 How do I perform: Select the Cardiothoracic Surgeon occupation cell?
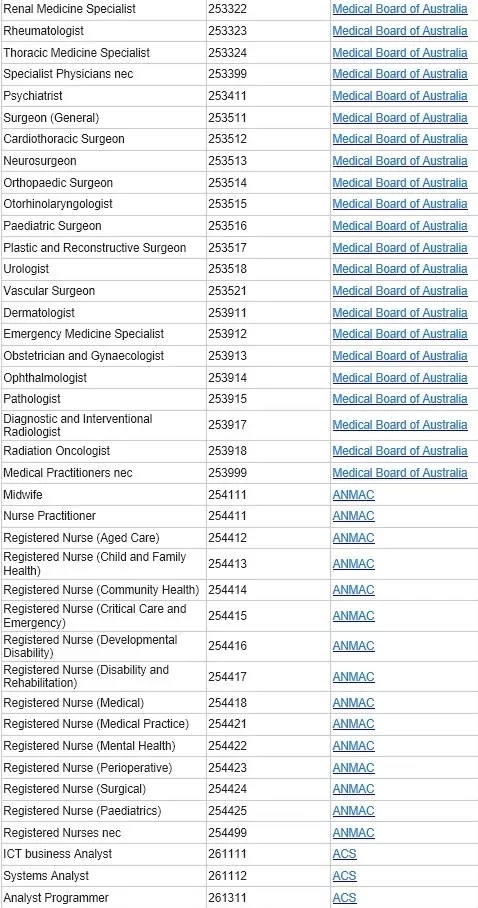click(103, 139)
